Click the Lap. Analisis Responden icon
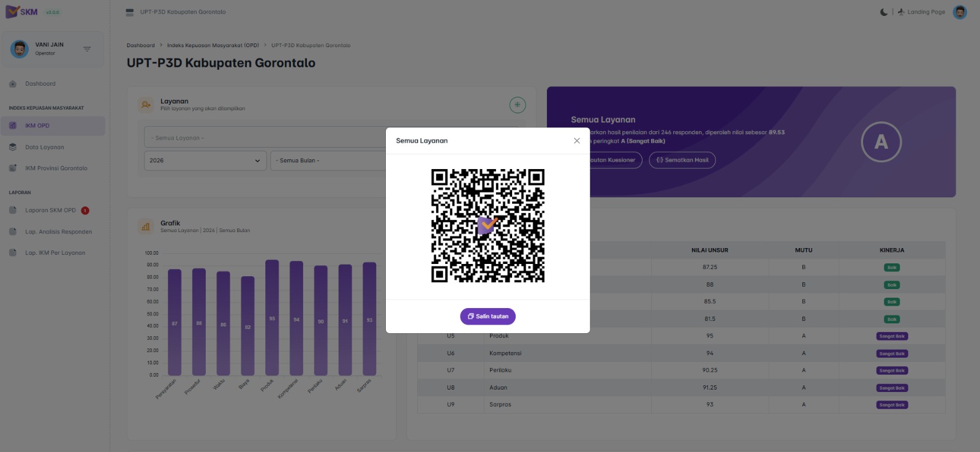 coord(13,232)
